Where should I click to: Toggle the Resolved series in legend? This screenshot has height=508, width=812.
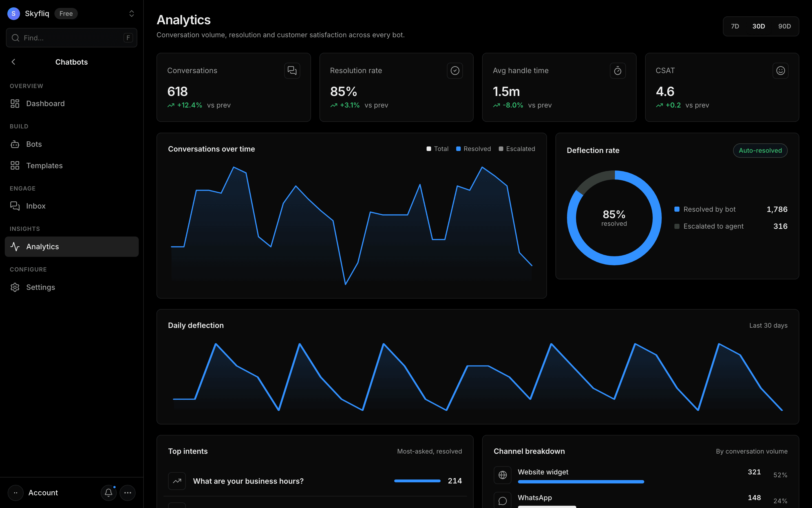pyautogui.click(x=473, y=149)
